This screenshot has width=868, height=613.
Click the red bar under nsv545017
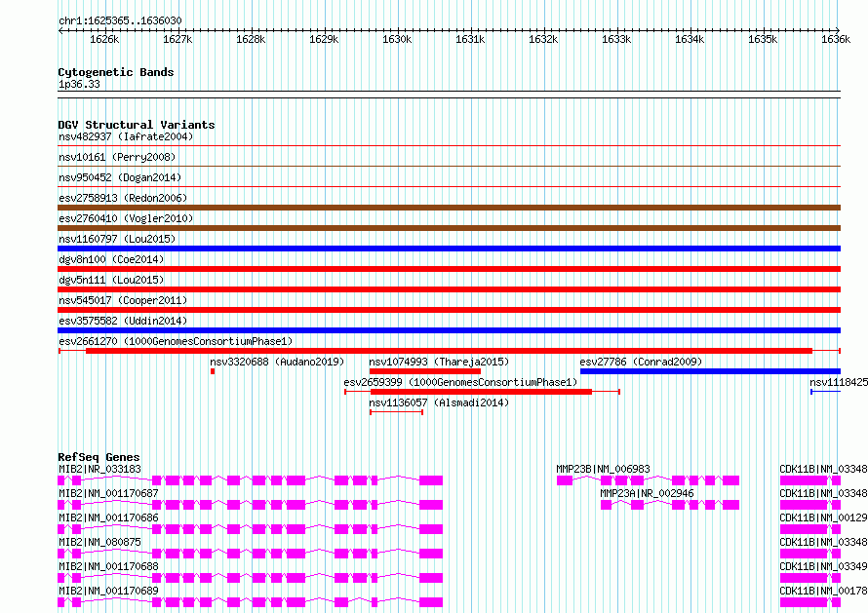(449, 310)
